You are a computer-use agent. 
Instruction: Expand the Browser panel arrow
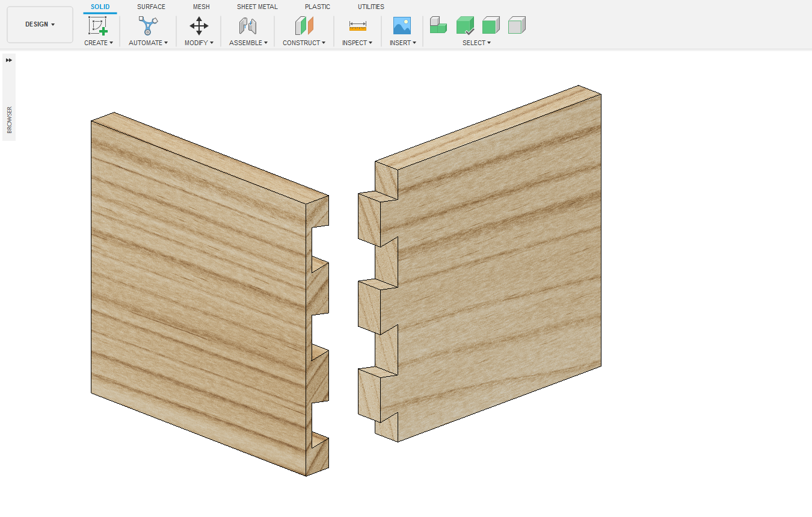pyautogui.click(x=8, y=60)
